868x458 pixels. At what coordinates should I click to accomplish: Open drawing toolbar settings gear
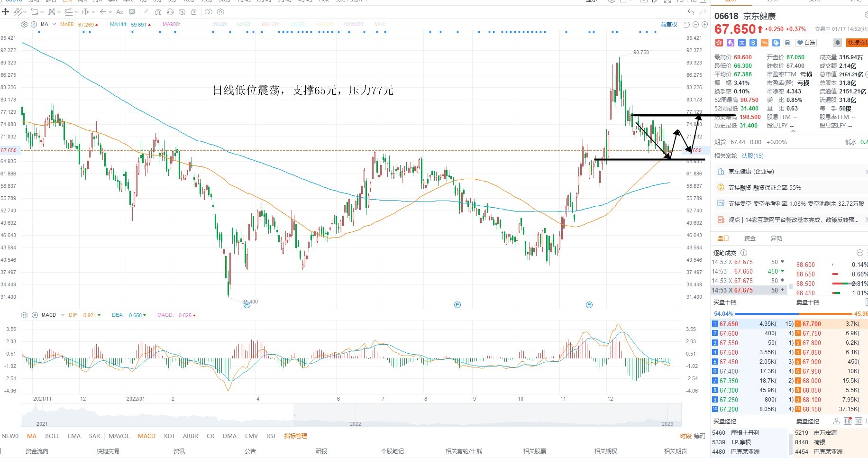click(220, 12)
